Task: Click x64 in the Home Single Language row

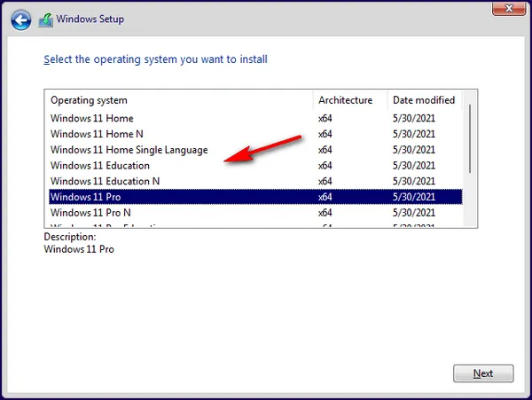Action: 325,150
